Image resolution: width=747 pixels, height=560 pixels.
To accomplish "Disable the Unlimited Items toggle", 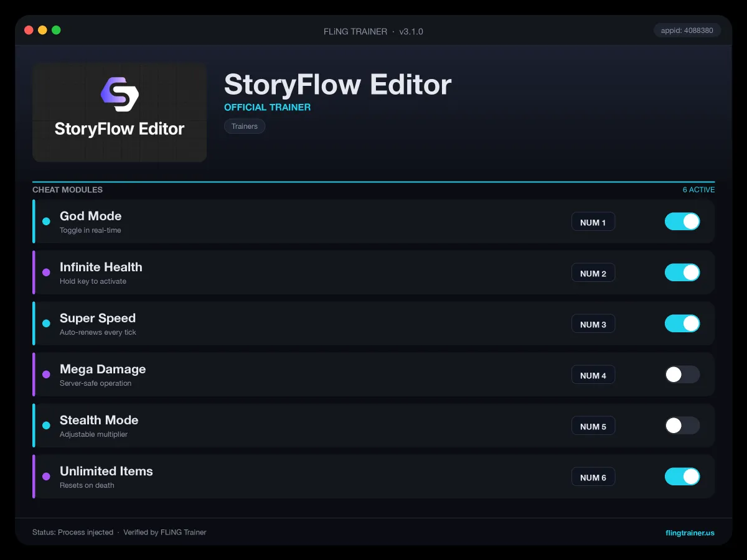I will tap(682, 477).
